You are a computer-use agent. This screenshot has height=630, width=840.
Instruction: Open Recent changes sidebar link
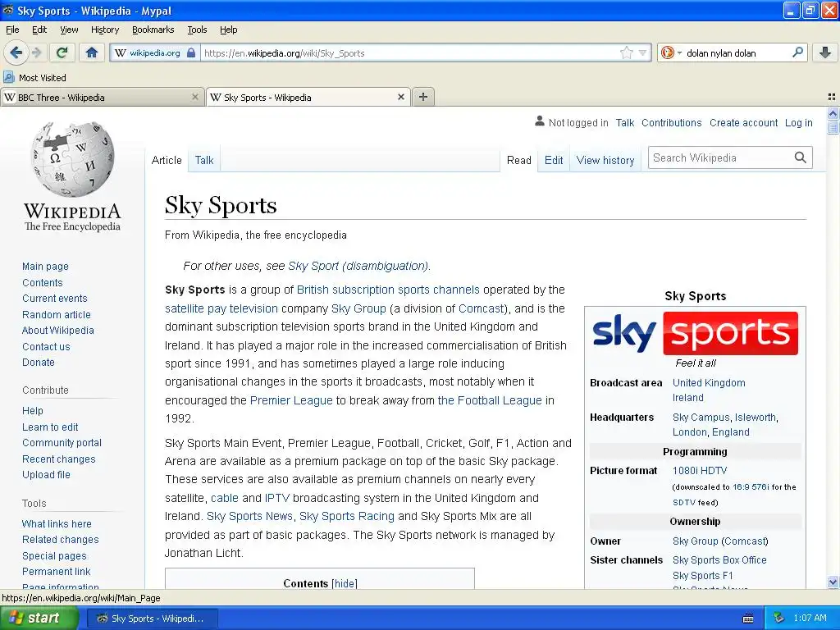point(58,459)
